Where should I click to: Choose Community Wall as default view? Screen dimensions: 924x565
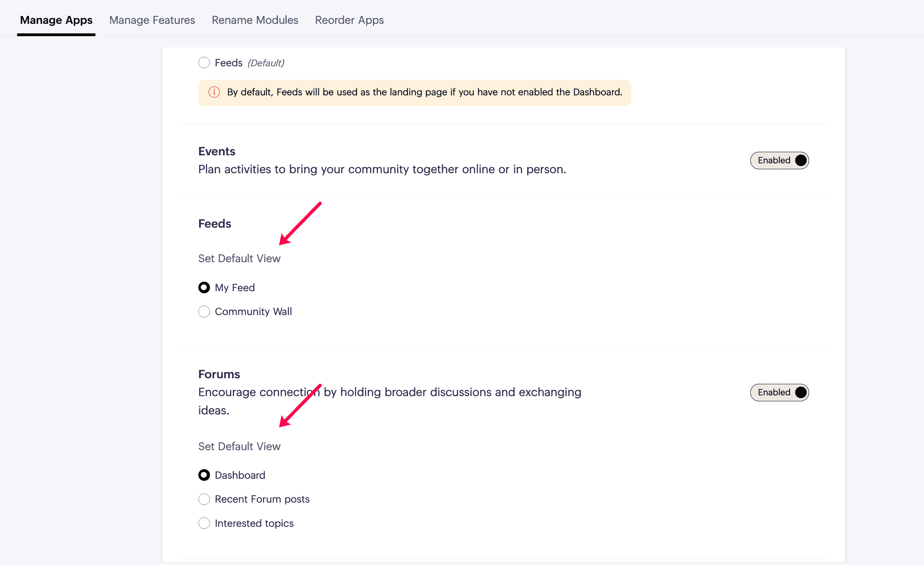pyautogui.click(x=204, y=312)
